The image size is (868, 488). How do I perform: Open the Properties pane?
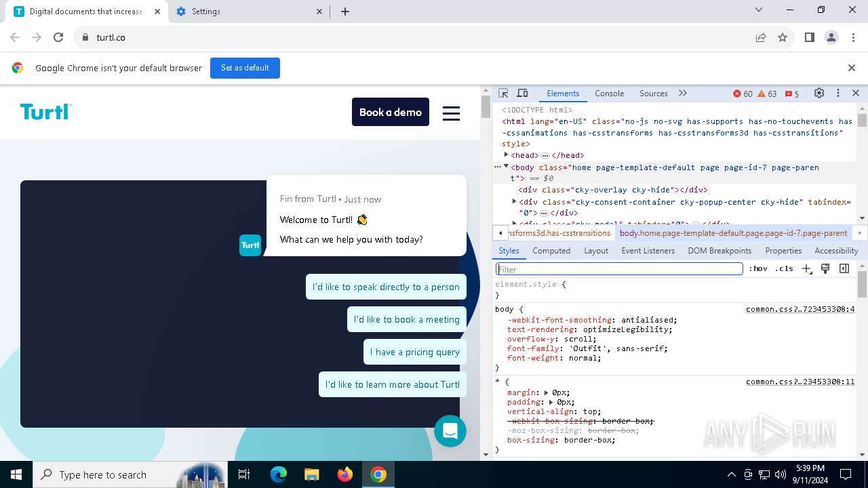click(783, 251)
